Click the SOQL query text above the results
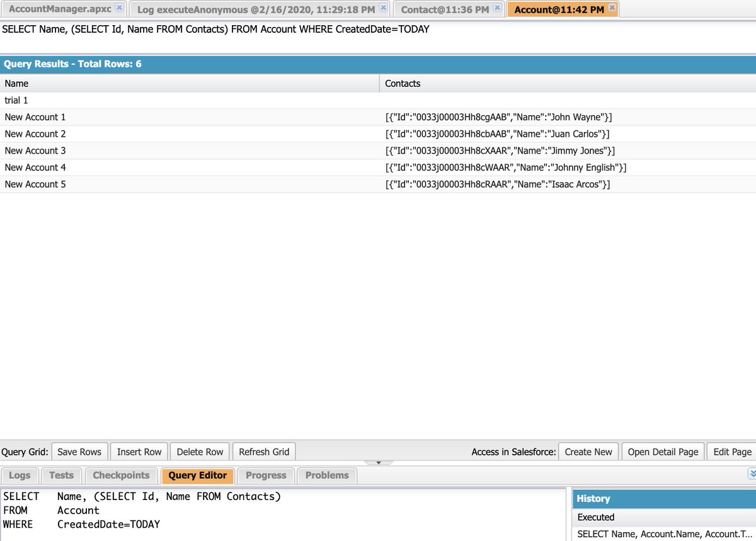The width and height of the screenshot is (756, 541). (215, 29)
